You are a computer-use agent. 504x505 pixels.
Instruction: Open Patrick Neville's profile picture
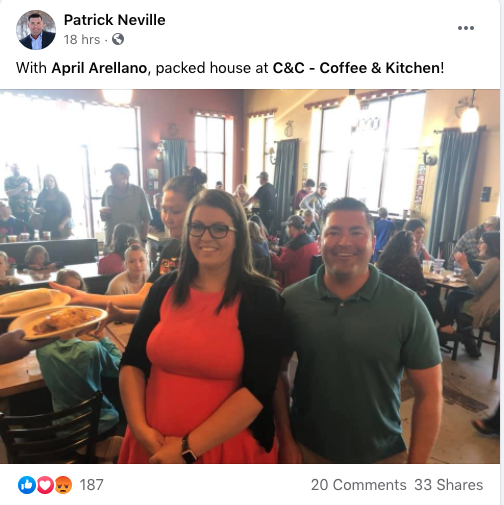click(x=36, y=30)
